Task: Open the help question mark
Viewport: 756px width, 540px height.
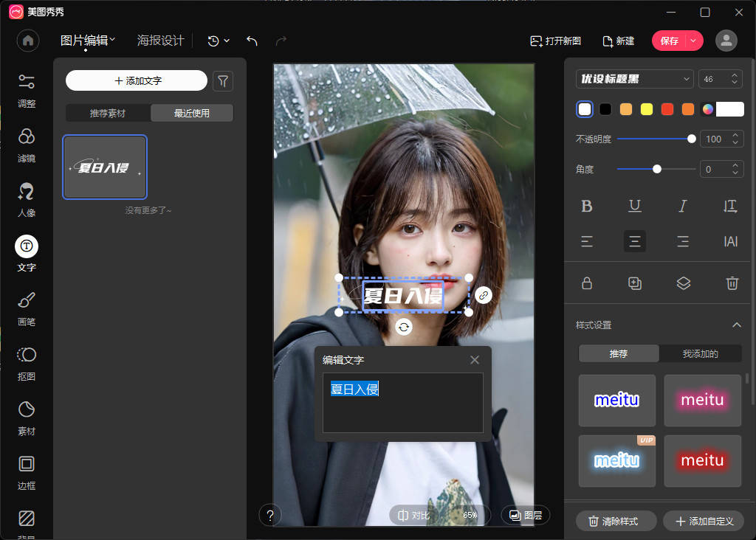Action: click(270, 516)
